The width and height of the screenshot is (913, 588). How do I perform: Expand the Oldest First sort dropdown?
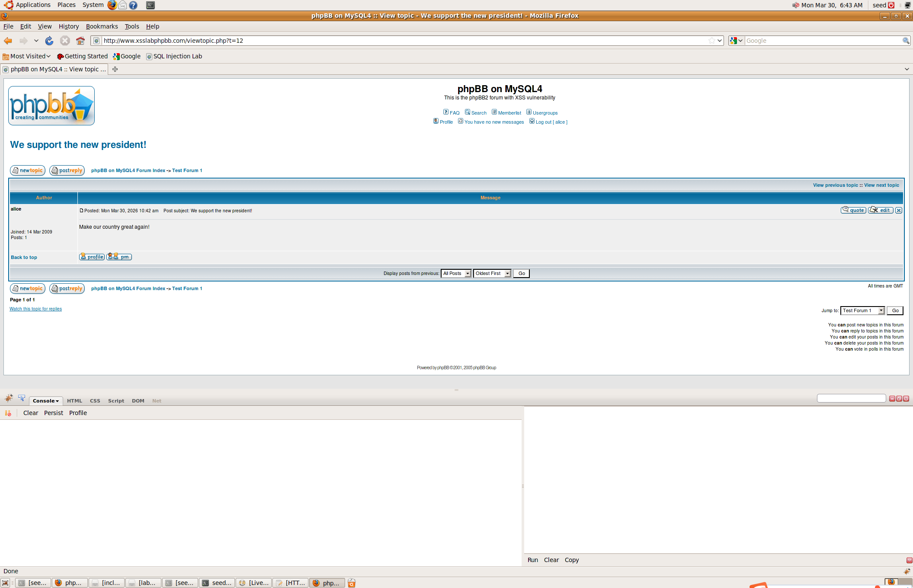click(x=492, y=274)
